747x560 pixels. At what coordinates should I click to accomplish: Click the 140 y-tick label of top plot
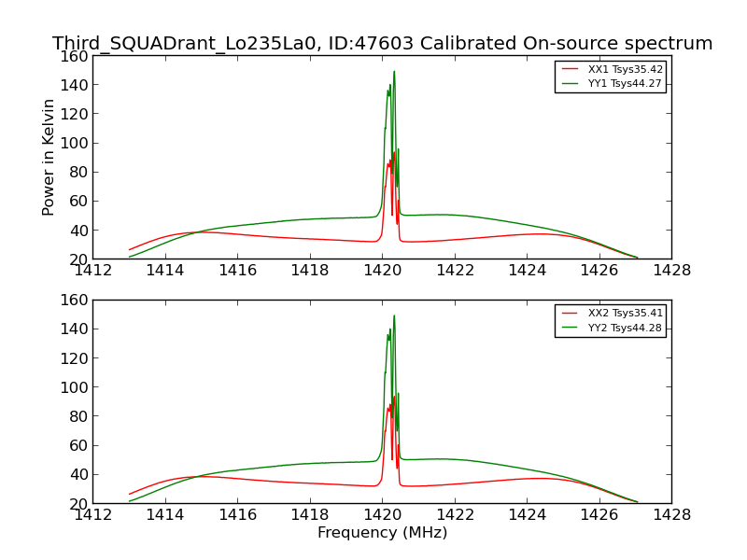pos(74,85)
